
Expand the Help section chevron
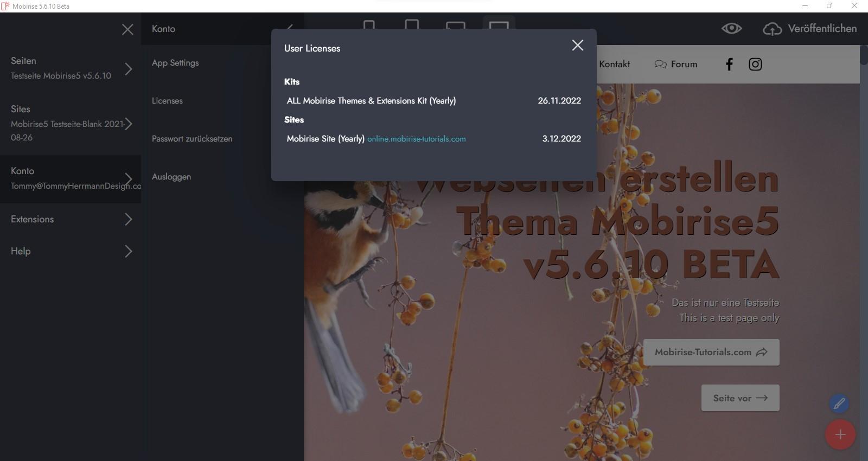coord(129,251)
